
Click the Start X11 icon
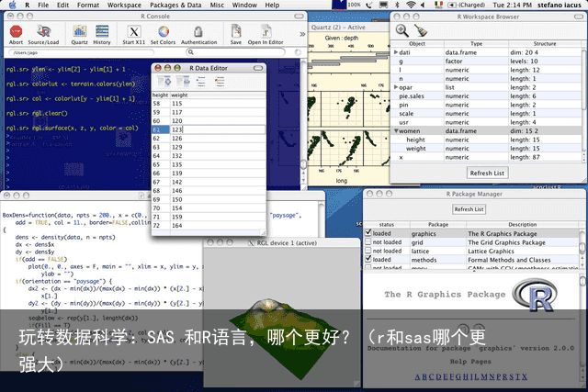[x=134, y=31]
